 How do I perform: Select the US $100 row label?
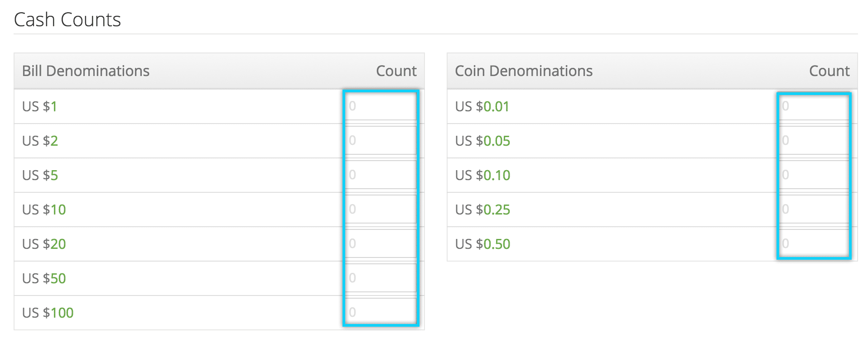(x=48, y=313)
